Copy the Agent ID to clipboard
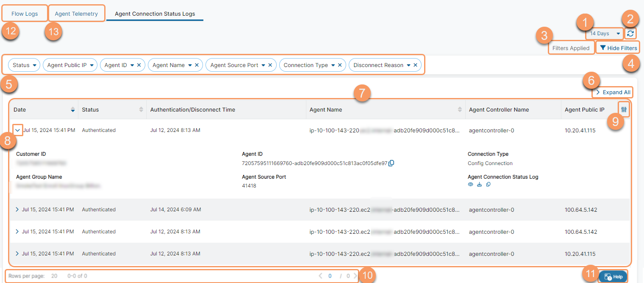 (x=391, y=163)
